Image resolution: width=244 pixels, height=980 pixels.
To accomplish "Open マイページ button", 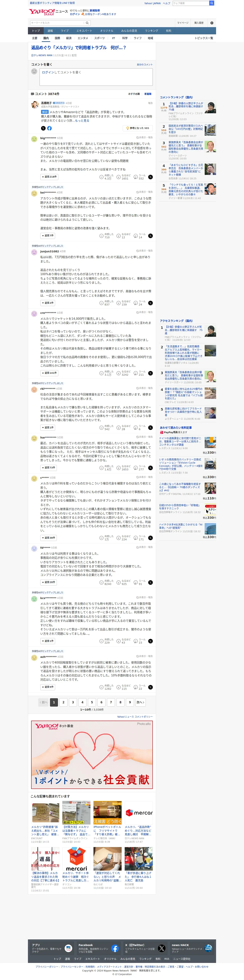I will [183, 23].
